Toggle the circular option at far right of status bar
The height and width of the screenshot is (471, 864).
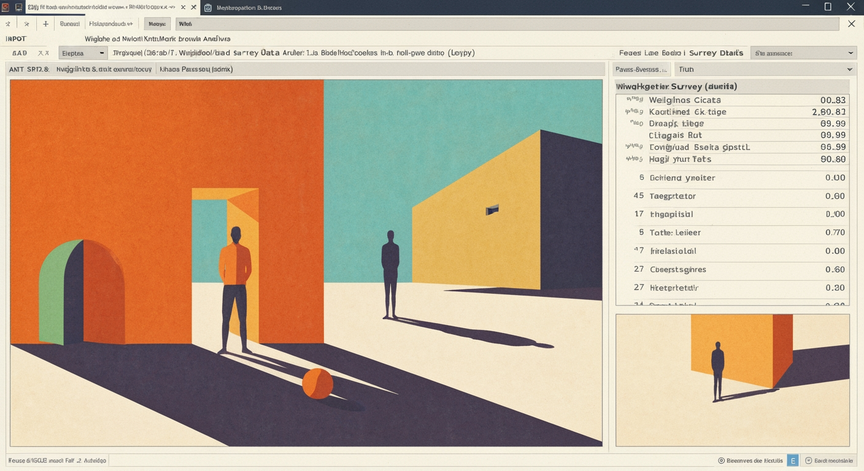[808, 461]
